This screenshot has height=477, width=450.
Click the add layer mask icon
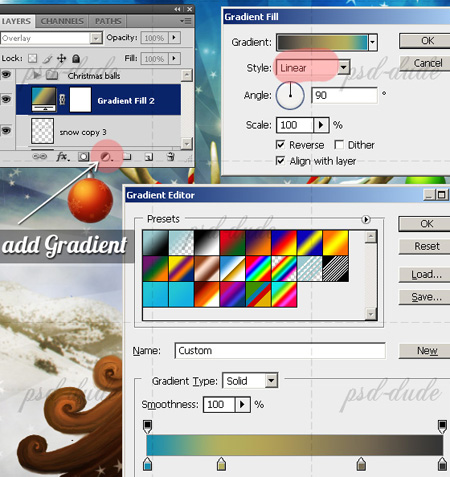tap(83, 157)
